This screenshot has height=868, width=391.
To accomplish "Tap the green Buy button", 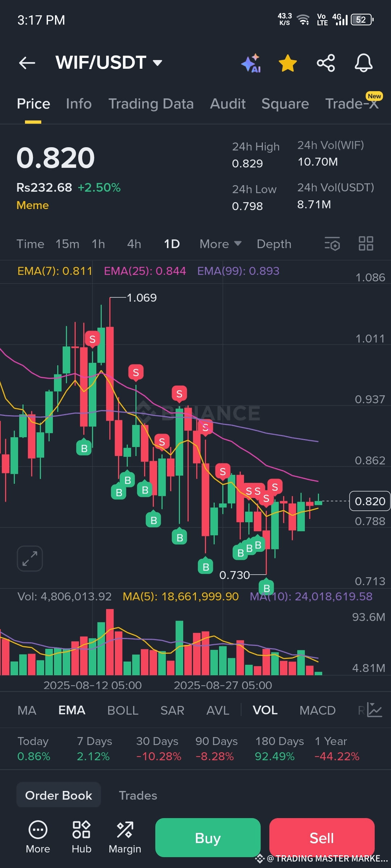I will (208, 838).
